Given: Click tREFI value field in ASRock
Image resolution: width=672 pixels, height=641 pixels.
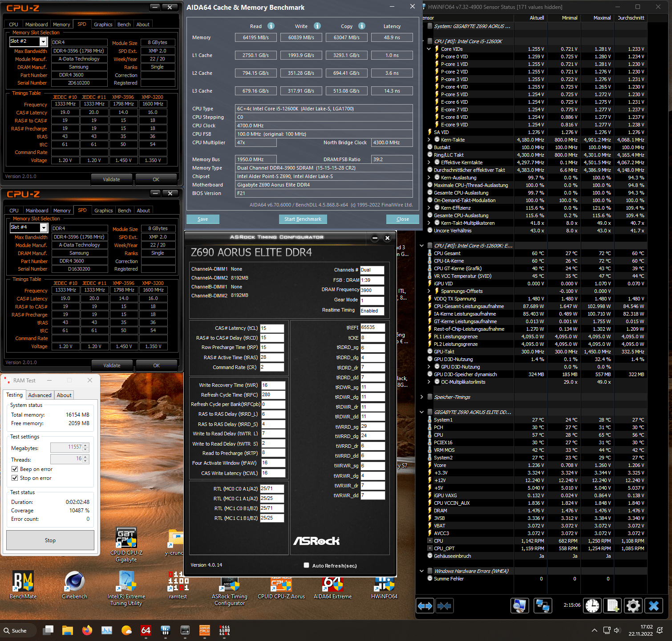Looking at the screenshot, I should 372,327.
